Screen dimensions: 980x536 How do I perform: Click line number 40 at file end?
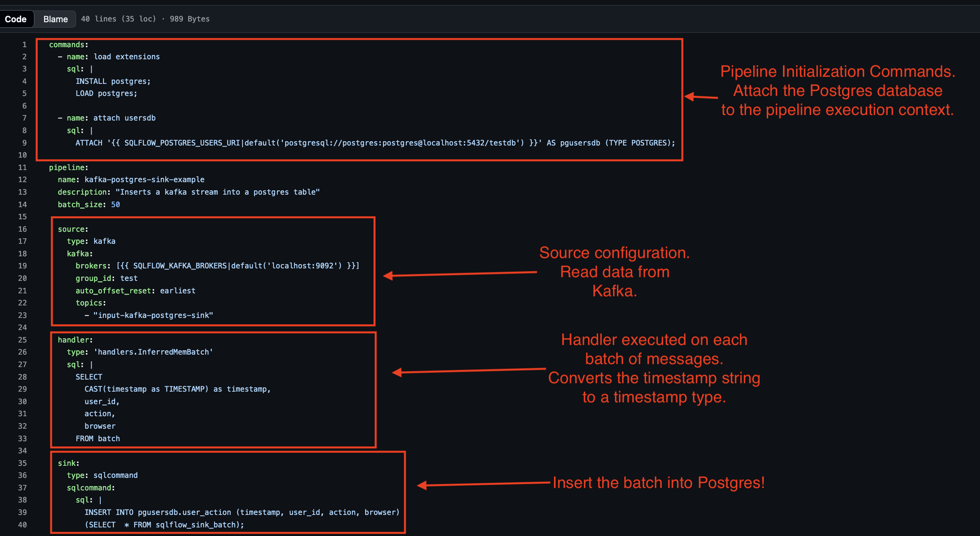pos(22,525)
